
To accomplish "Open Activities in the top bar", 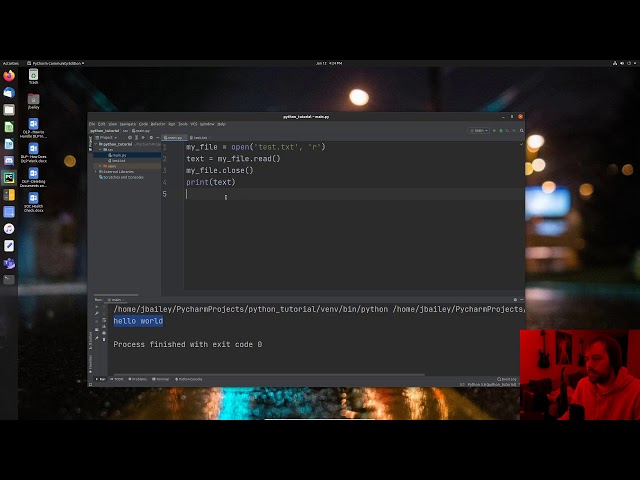I will (x=11, y=63).
